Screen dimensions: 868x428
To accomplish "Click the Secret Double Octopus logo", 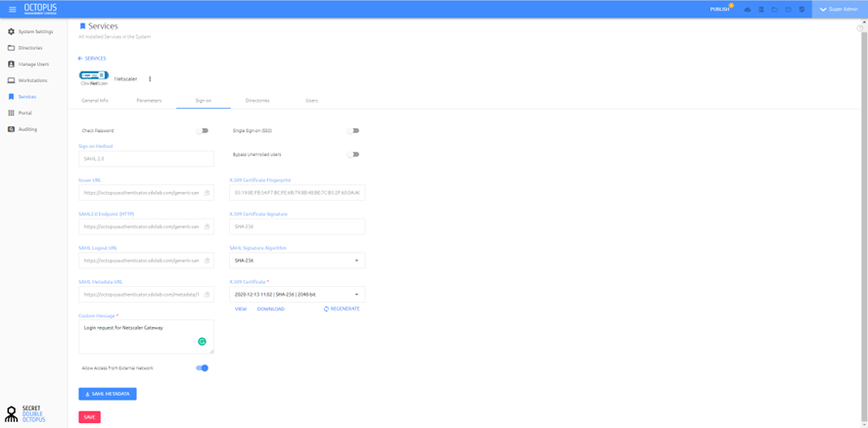I will (x=24, y=414).
